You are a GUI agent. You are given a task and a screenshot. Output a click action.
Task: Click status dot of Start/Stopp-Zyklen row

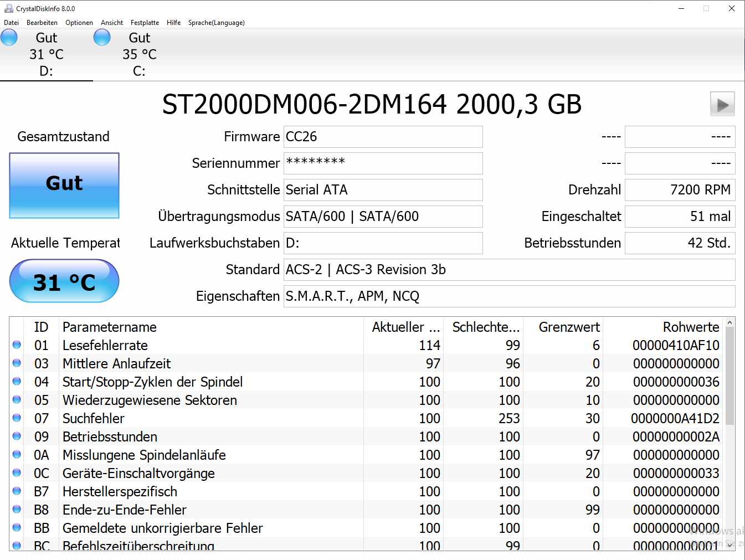pos(17,381)
